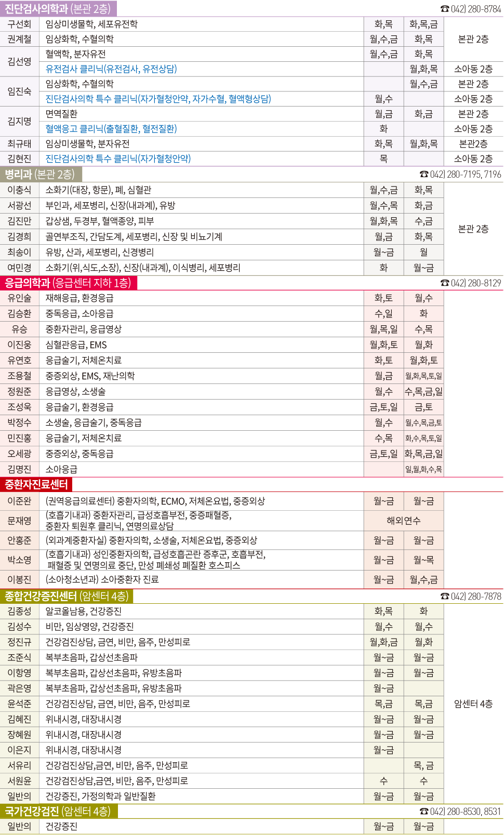Viewport: 504px width, 835px height.
Task: Select the 중환자진료센터 section header
Action: [36, 485]
